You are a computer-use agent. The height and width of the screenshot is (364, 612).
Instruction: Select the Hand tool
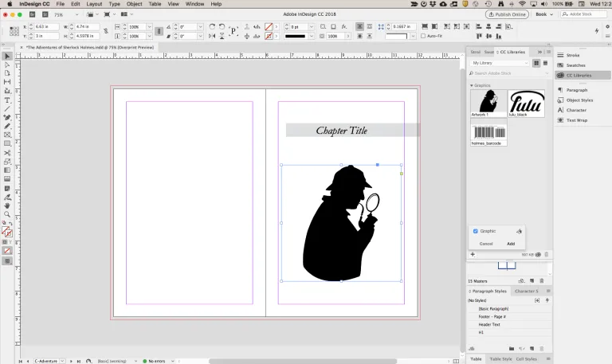pos(7,205)
